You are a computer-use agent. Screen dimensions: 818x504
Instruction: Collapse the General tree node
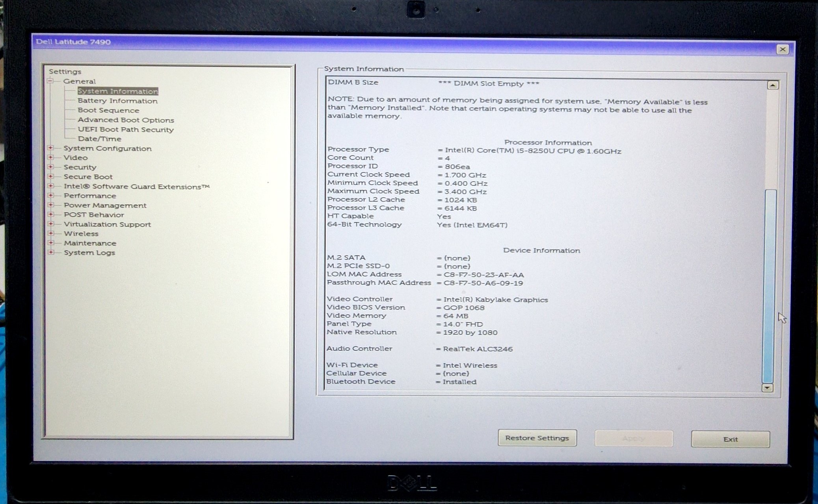pos(50,81)
